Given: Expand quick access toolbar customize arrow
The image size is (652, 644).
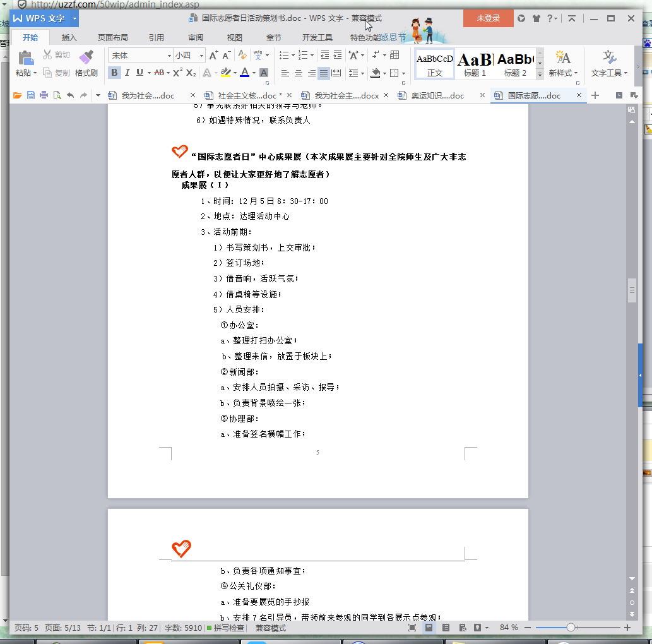Looking at the screenshot, I should point(98,95).
